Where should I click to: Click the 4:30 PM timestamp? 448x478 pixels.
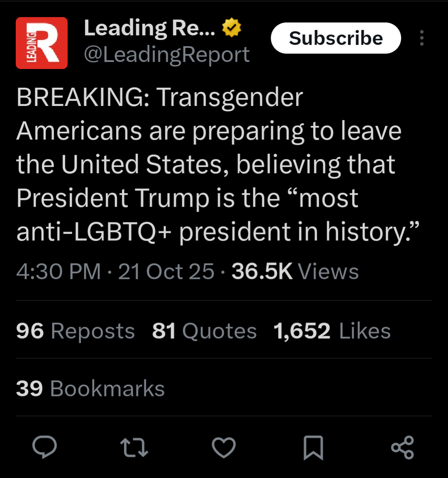59,271
